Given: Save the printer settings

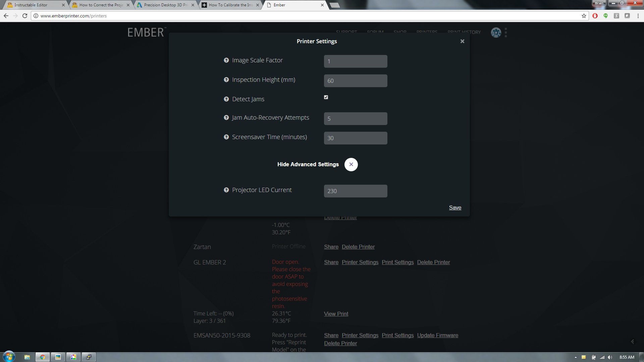Looking at the screenshot, I should pyautogui.click(x=455, y=208).
